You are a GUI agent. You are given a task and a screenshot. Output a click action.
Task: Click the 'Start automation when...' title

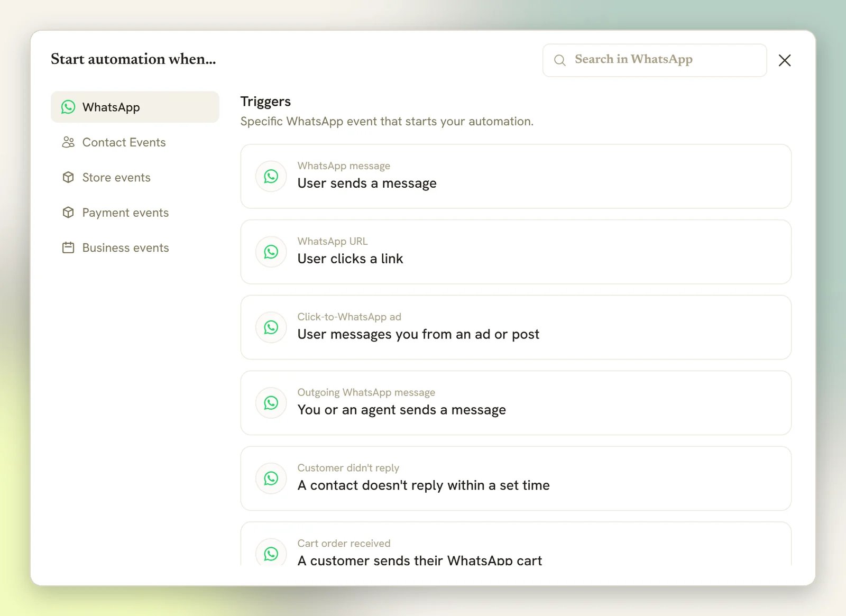coord(133,59)
